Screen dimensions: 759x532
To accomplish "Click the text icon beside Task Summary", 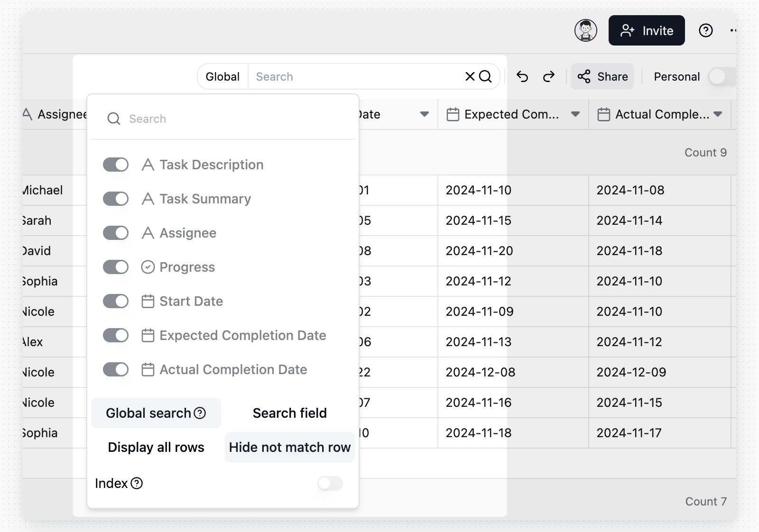I will pyautogui.click(x=148, y=199).
